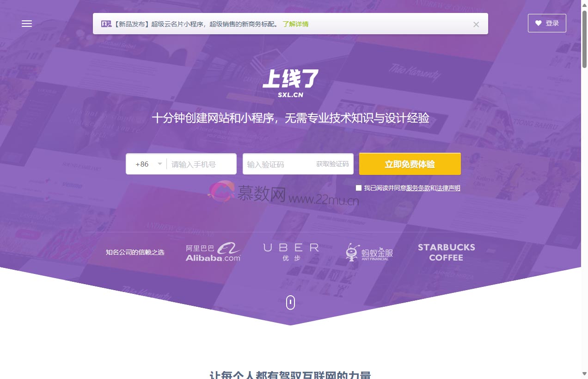Viewport: 588px width, 379px height.
Task: Click the Alibaba.com company logo
Action: pyautogui.click(x=213, y=252)
